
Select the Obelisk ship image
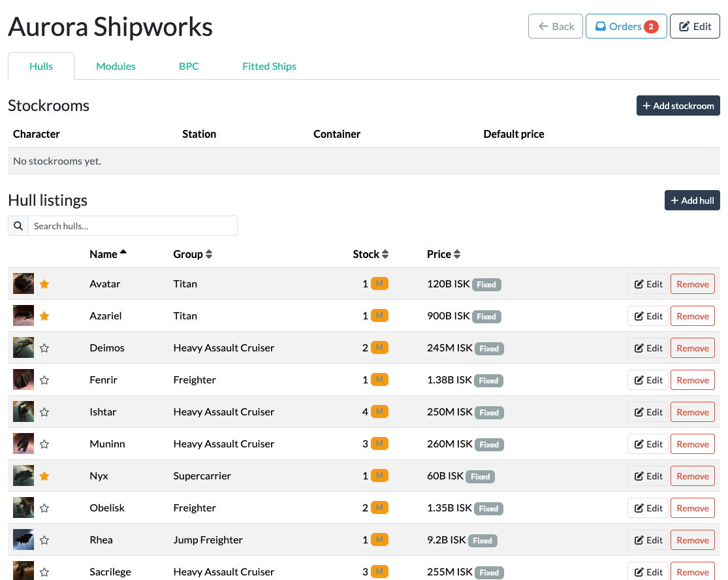[24, 507]
